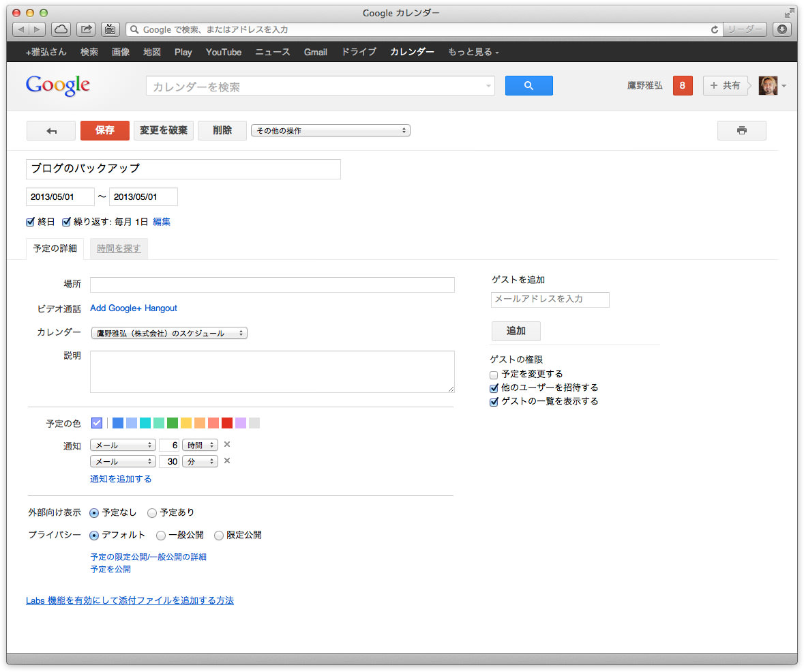Uncheck ゲストの一覧を表示する
This screenshot has height=672, width=804.
tap(494, 402)
